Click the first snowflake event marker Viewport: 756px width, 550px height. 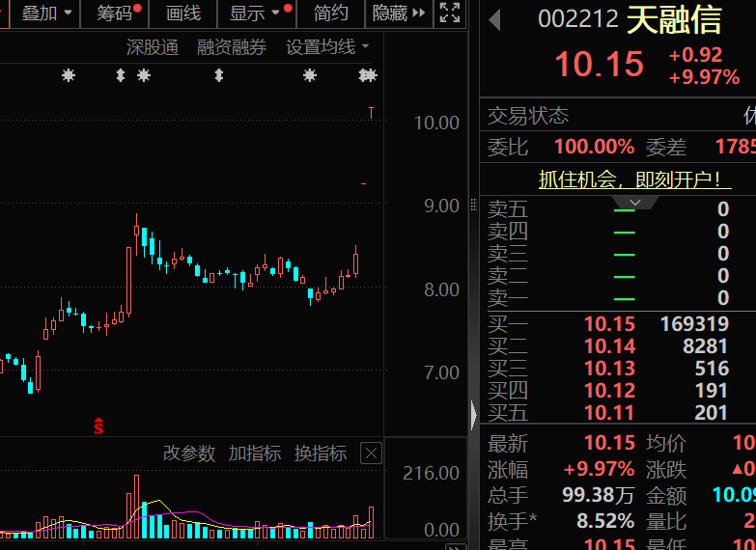(x=68, y=75)
